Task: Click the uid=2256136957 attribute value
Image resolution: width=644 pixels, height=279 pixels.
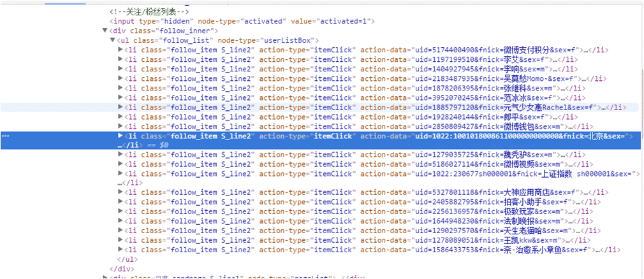Action: [x=488, y=211]
